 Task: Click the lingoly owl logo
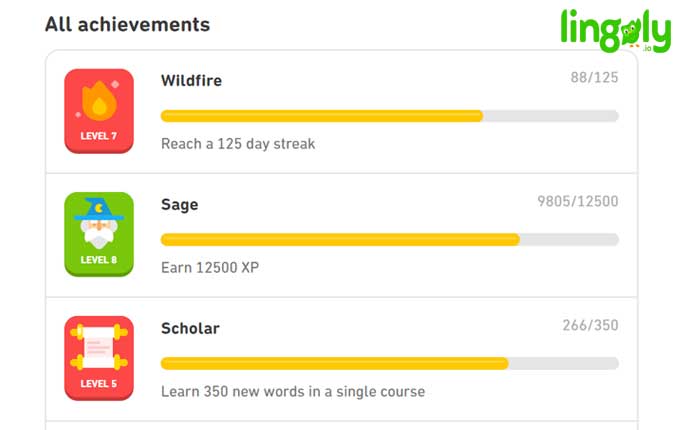616,31
